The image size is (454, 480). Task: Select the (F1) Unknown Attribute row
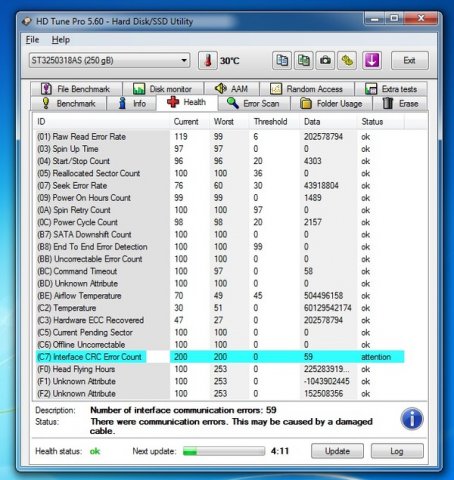click(x=220, y=381)
